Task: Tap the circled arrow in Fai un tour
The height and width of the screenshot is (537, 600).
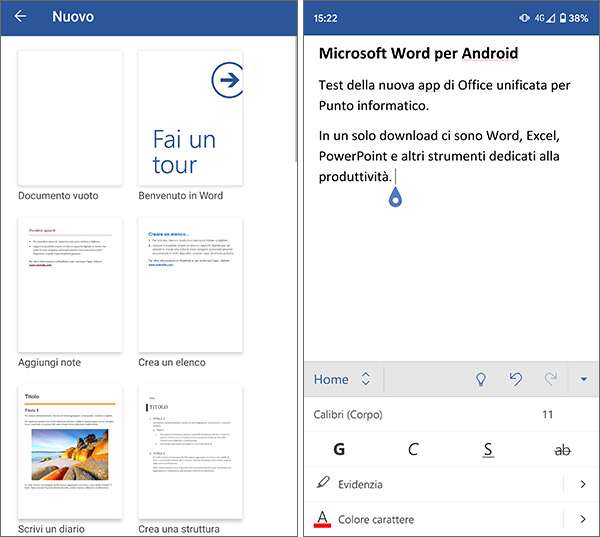Action: click(x=228, y=80)
